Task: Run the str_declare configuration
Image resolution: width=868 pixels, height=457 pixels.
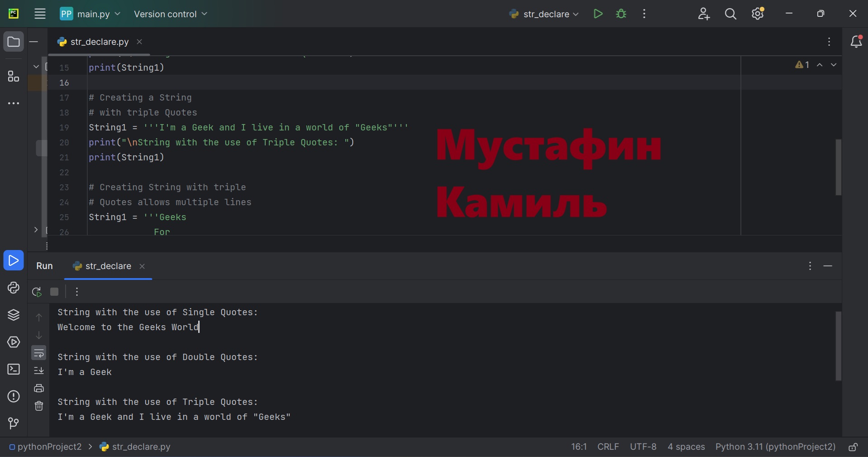Action: click(x=598, y=14)
